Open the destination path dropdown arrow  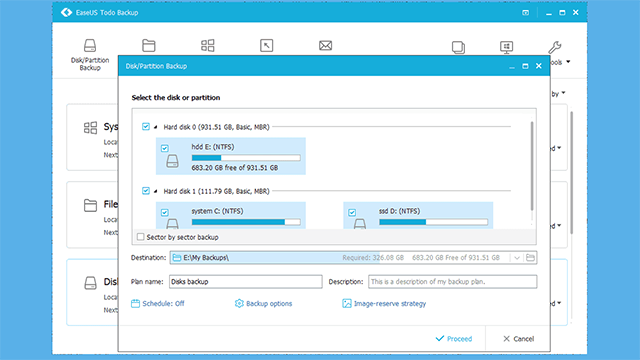pyautogui.click(x=517, y=258)
